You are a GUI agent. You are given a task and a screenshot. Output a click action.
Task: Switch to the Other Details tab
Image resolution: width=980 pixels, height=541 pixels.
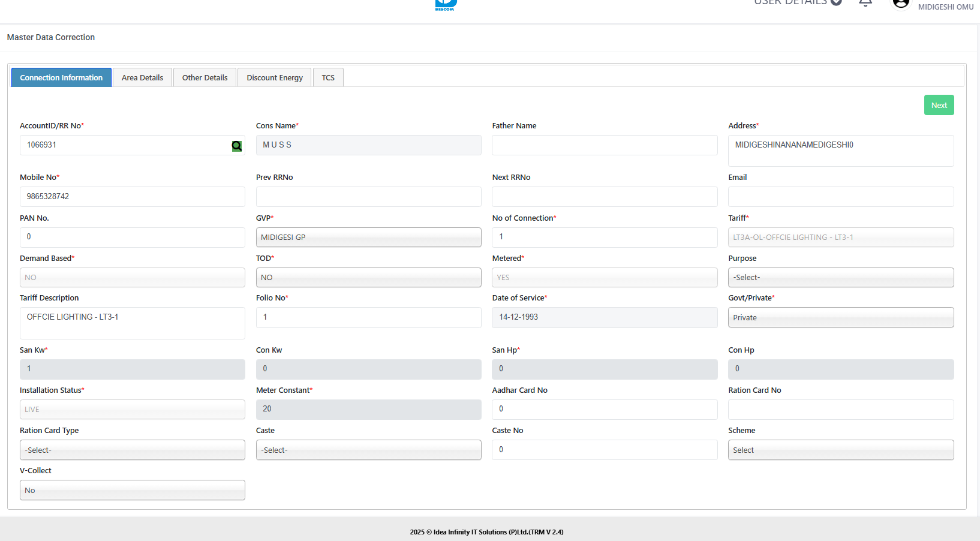pos(205,77)
